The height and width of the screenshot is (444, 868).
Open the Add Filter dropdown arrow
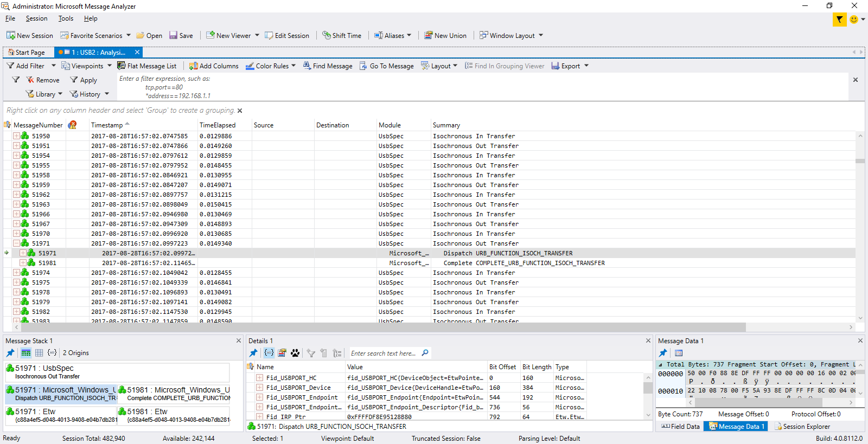coord(54,66)
